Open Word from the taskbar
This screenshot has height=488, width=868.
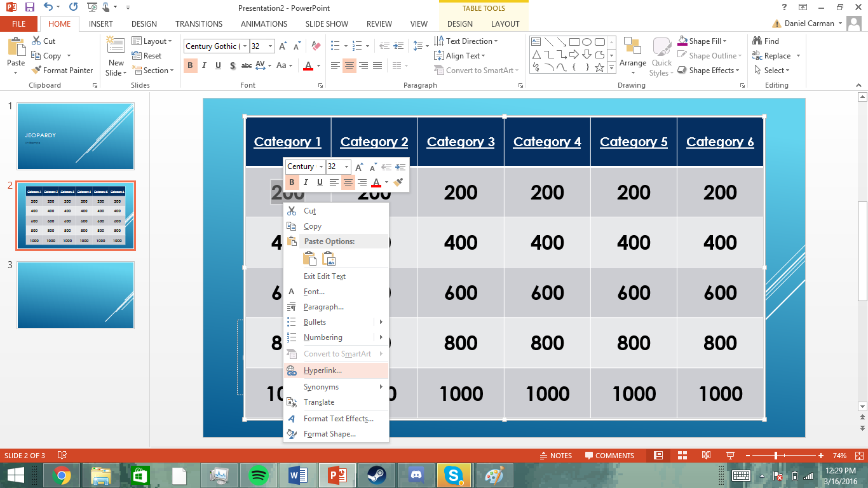297,475
